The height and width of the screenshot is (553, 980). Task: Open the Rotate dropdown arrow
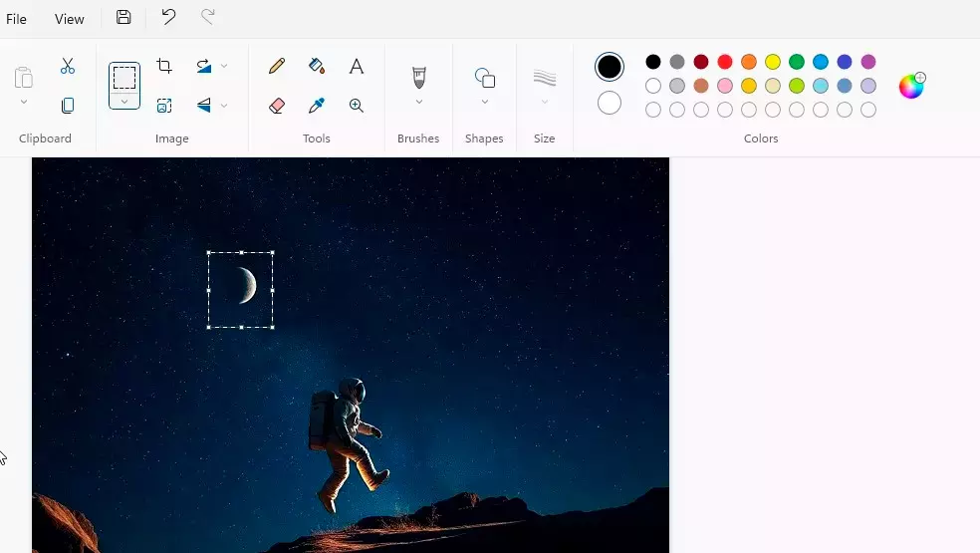224,66
